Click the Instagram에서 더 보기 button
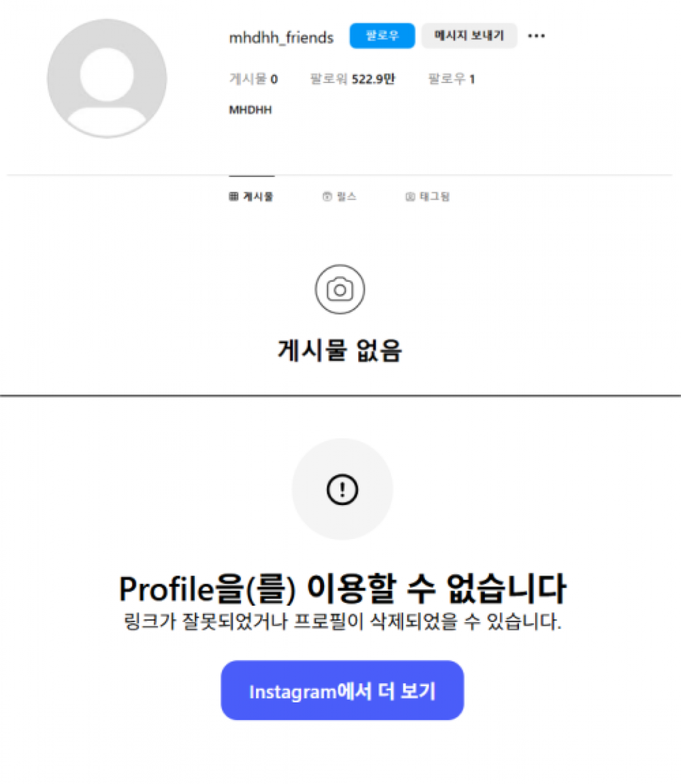The width and height of the screenshot is (681, 784). pos(342,691)
